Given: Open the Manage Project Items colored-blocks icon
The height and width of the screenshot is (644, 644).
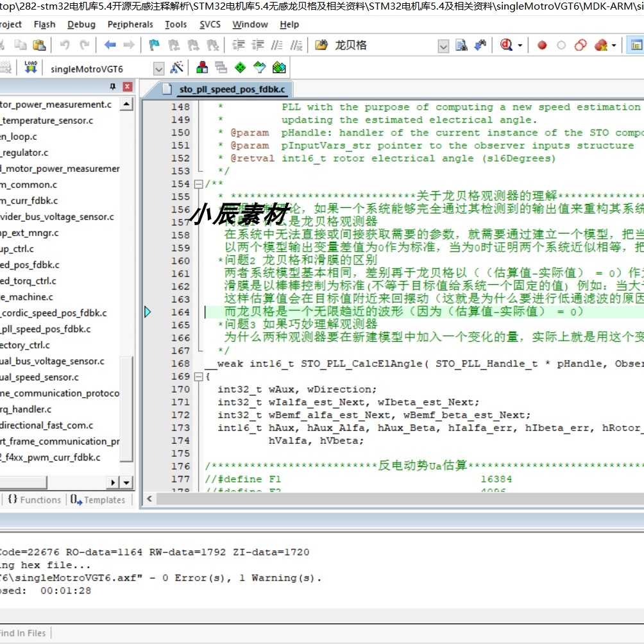Looking at the screenshot, I should [x=202, y=68].
